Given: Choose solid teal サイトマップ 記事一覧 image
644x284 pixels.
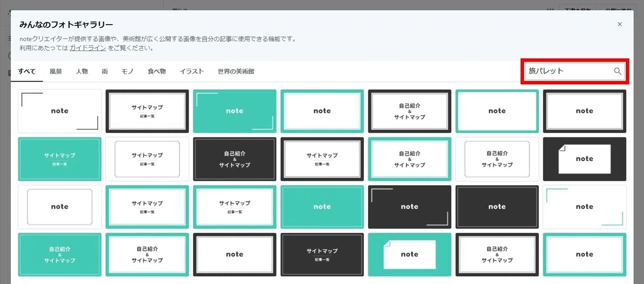Looking at the screenshot, I should [60, 159].
